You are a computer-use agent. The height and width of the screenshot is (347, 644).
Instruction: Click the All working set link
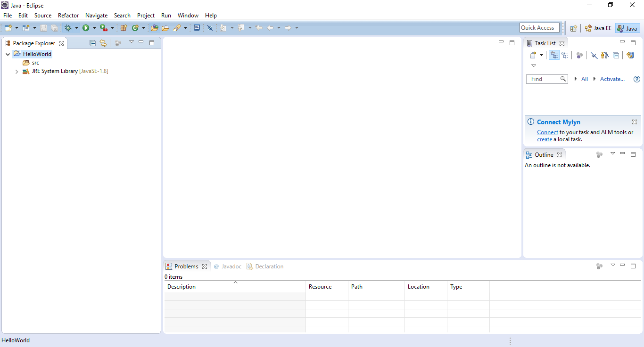click(585, 79)
